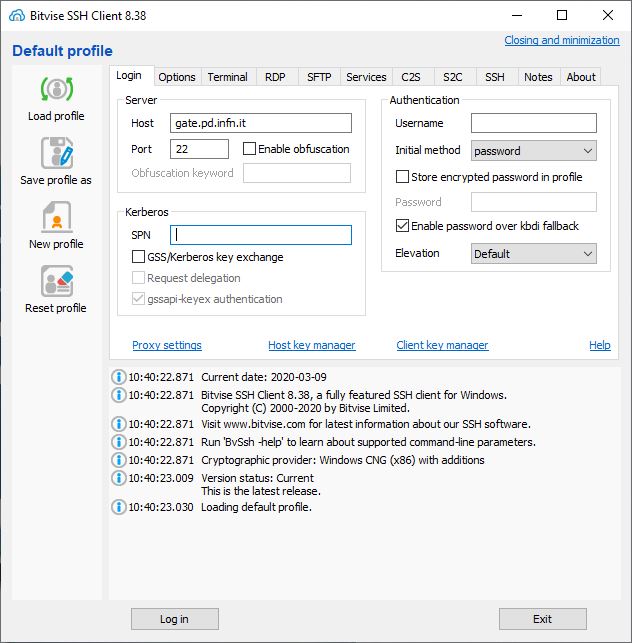Screen dimensions: 632x643
Task: Click info icon beside Loading default profile entry
Action: [x=119, y=507]
